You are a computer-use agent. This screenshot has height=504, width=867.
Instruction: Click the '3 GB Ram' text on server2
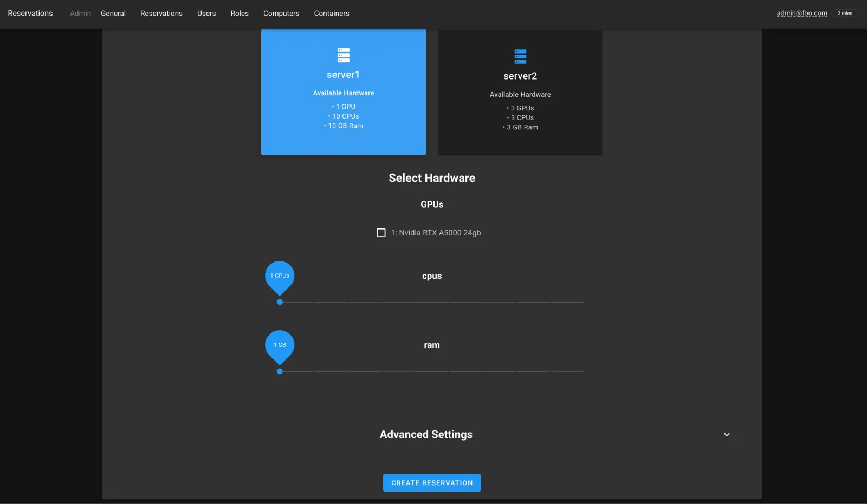[x=522, y=127]
